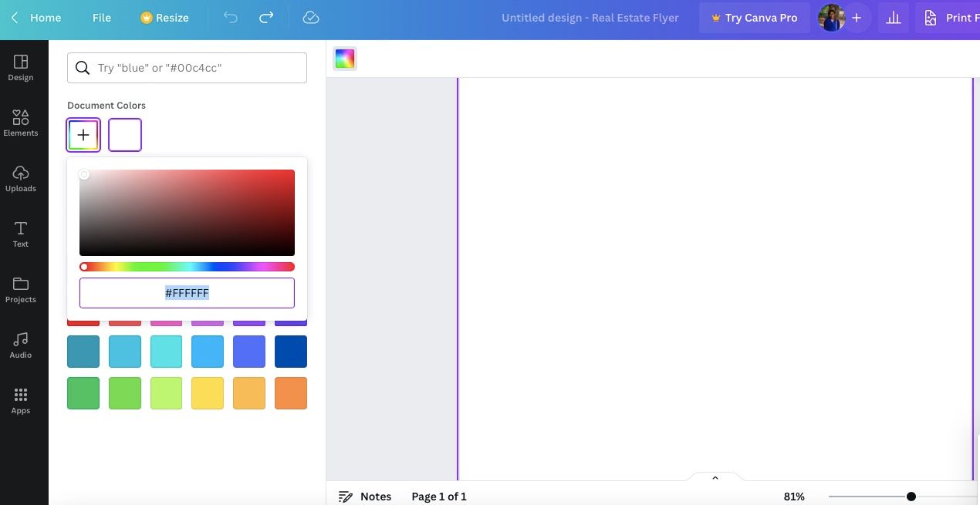Viewport: 980px width, 505px height.
Task: Click the hex code input showing #FFFFFF
Action: (187, 293)
